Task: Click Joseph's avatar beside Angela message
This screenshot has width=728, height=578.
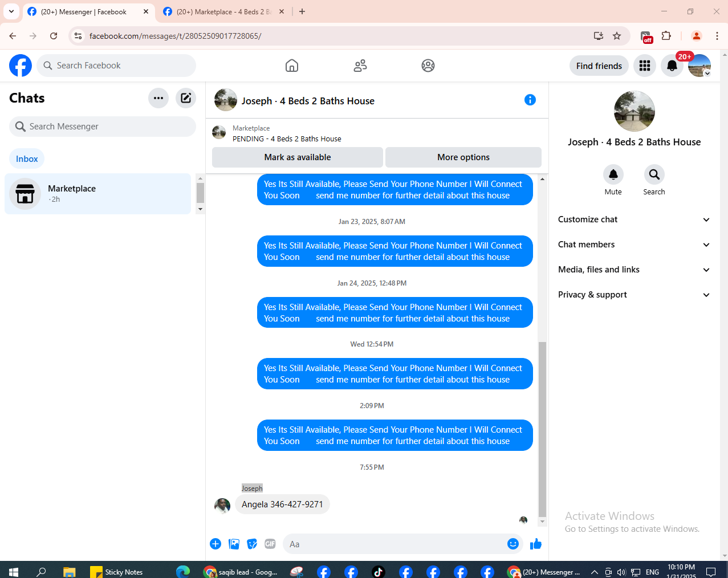Action: coord(222,506)
